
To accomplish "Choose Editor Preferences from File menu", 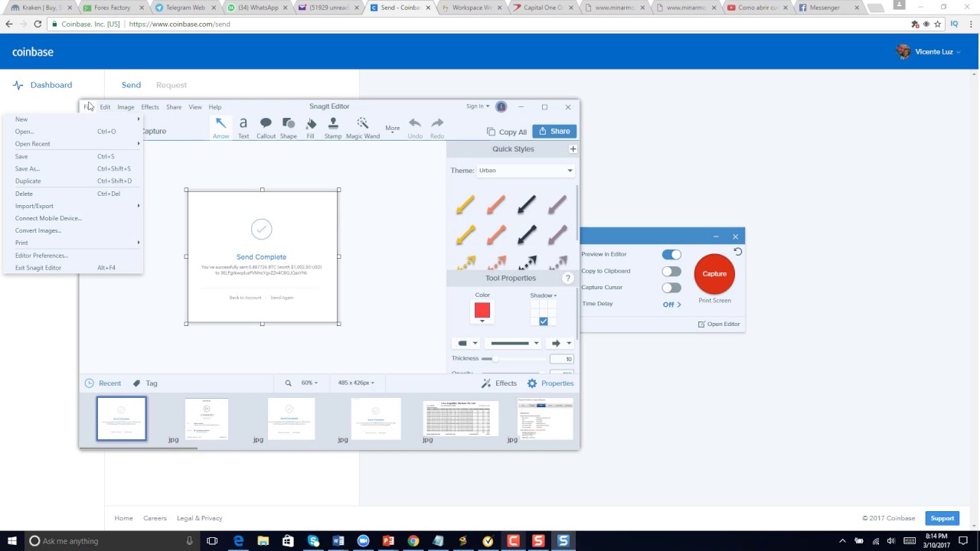I will pyautogui.click(x=73, y=256).
